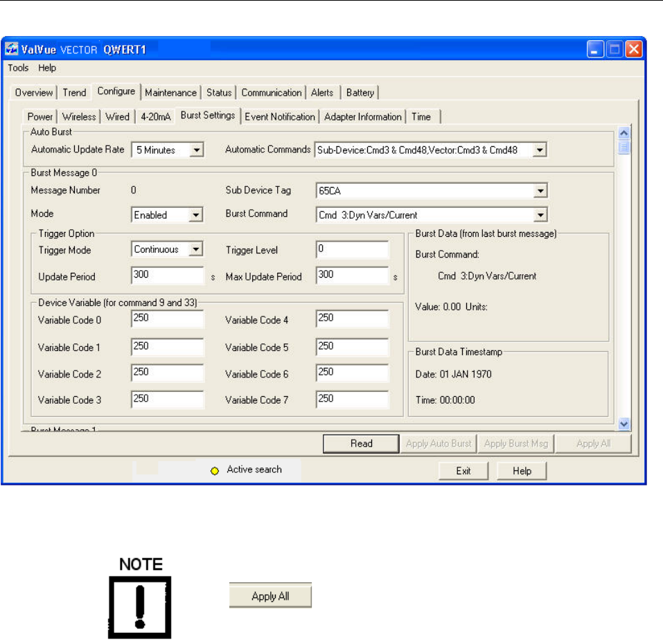Click the Help button beside Exit
The image size is (663, 644).
point(522,471)
